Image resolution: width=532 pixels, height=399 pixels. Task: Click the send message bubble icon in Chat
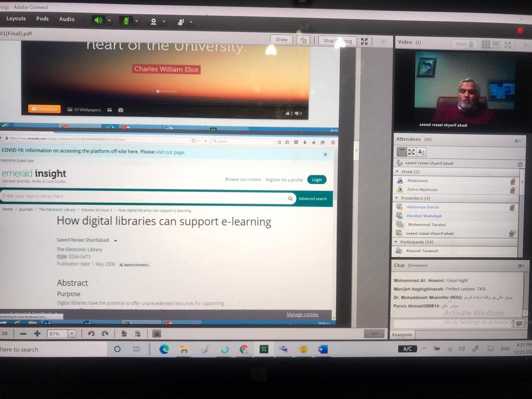pos(519,323)
